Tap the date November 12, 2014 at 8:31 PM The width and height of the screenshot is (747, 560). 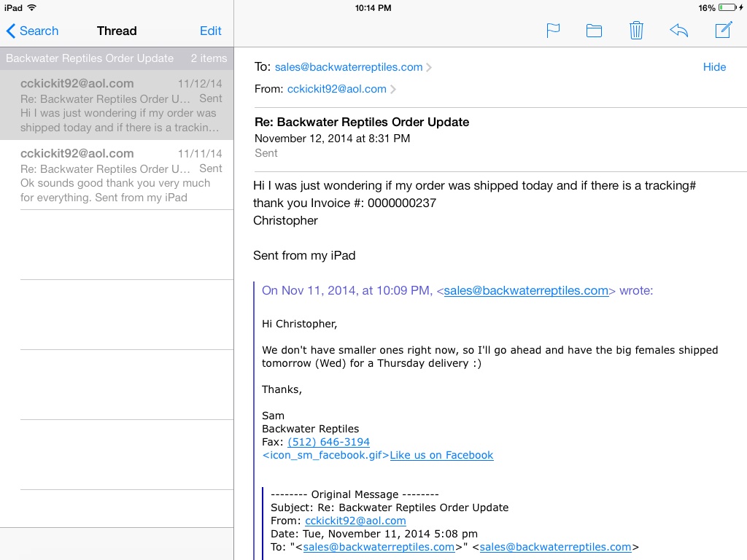click(332, 139)
